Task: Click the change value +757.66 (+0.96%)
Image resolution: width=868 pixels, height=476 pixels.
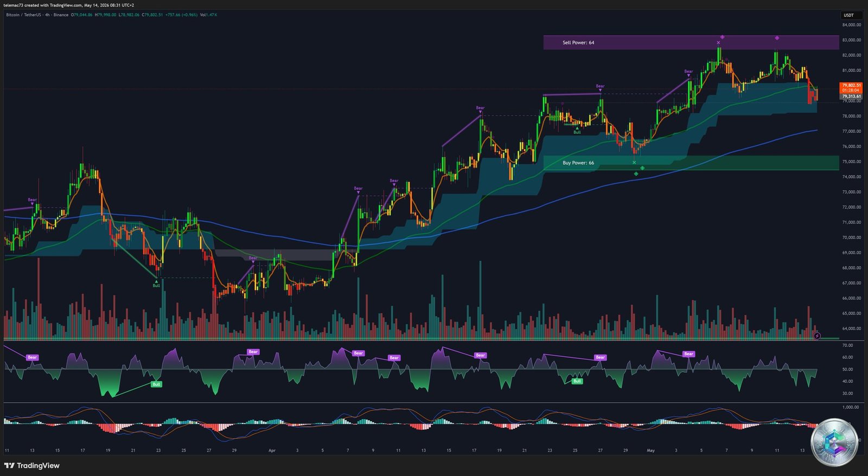Action: point(181,15)
